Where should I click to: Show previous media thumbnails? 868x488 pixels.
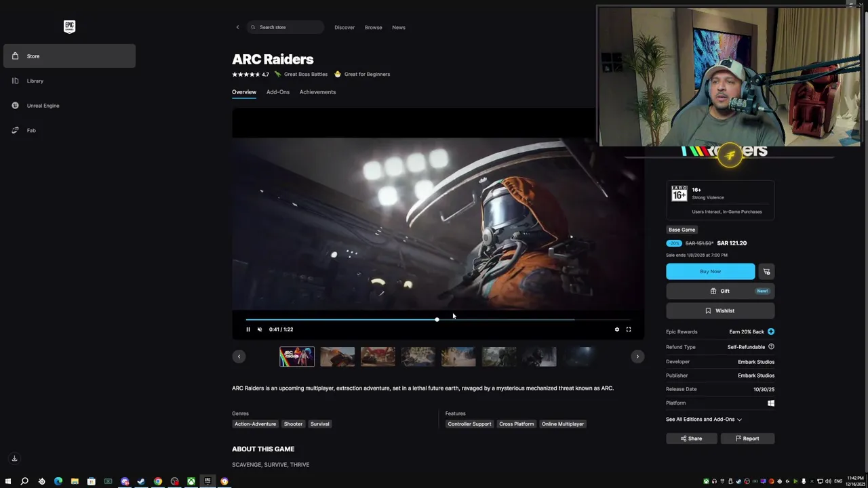point(239,357)
